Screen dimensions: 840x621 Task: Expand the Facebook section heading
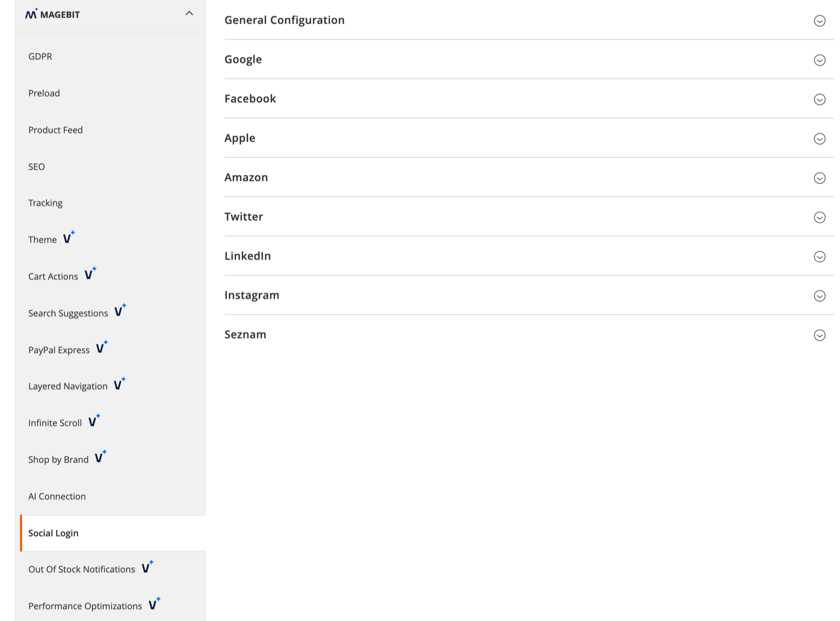[250, 99]
